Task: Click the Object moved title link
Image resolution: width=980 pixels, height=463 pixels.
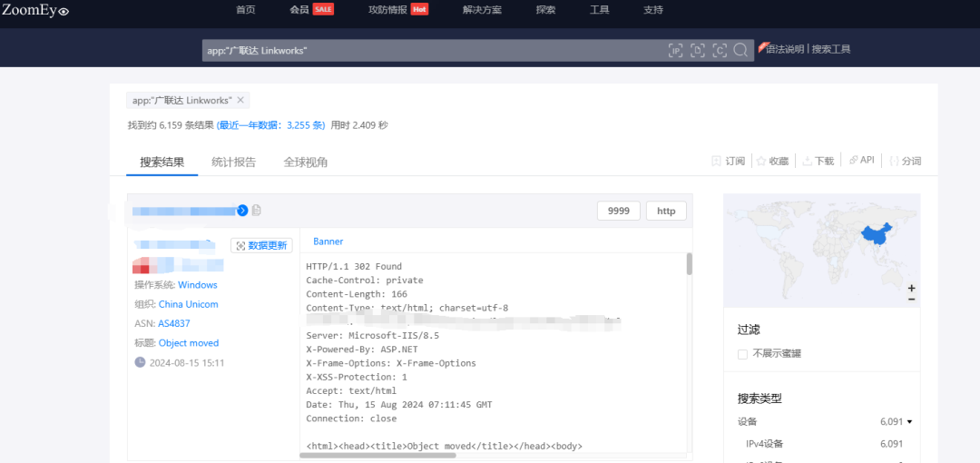Action: pyautogui.click(x=189, y=343)
